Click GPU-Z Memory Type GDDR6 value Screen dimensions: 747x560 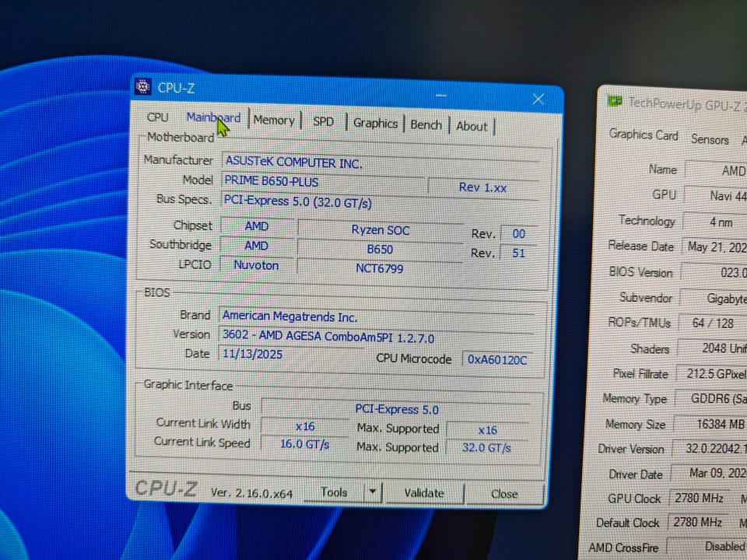pos(711,398)
